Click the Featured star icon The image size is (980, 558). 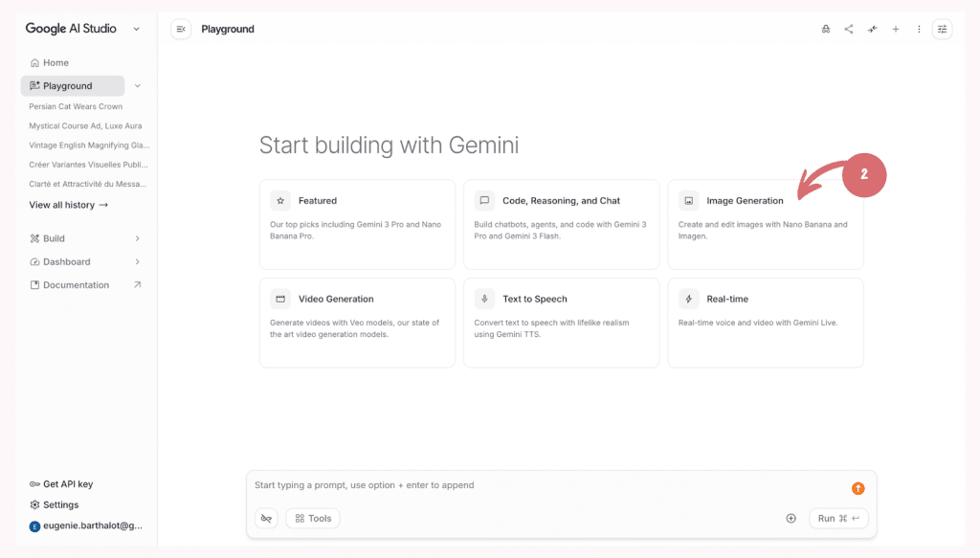280,201
